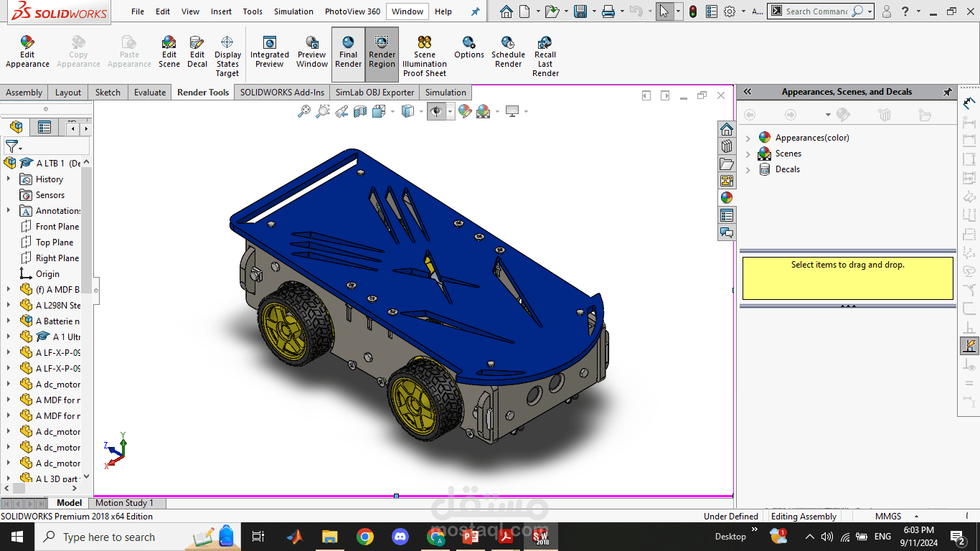
Task: Expand the Scenes tree node
Action: pos(748,154)
